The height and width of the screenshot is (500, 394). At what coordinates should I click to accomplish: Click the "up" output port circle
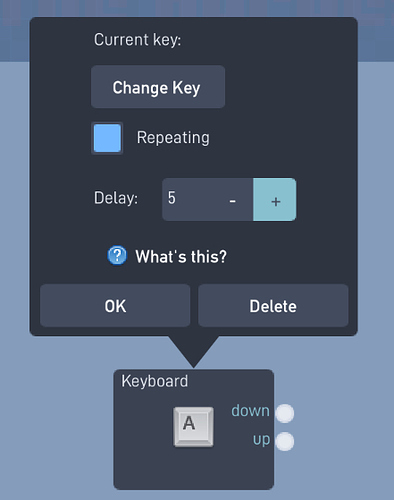click(285, 441)
